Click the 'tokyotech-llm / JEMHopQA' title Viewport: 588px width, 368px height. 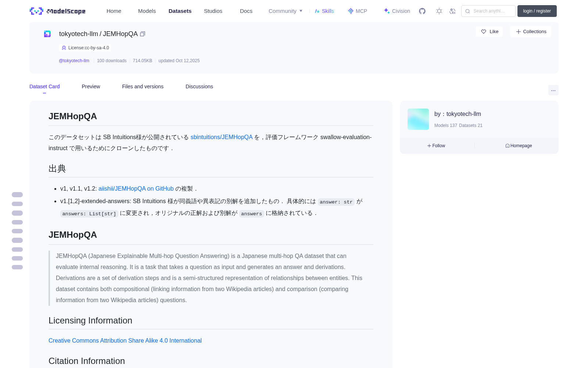tap(98, 34)
